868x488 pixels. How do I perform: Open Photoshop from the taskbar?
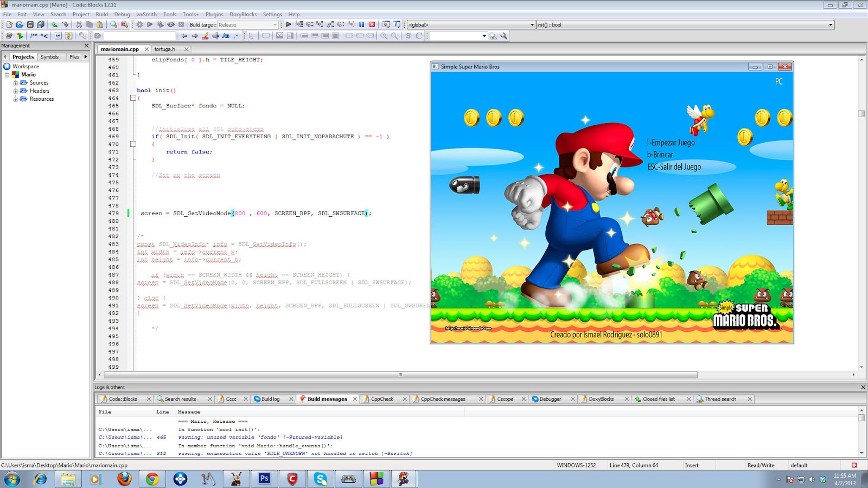coord(264,479)
